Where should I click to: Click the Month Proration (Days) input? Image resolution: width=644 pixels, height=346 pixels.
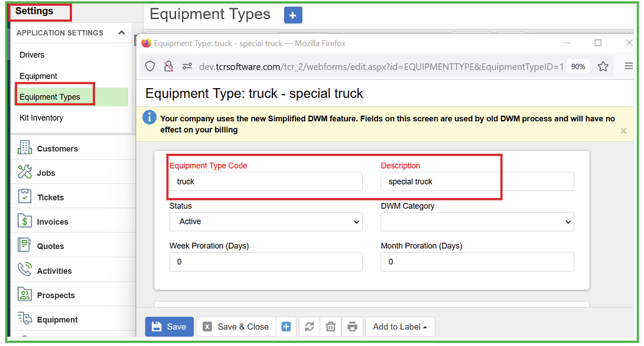click(477, 262)
